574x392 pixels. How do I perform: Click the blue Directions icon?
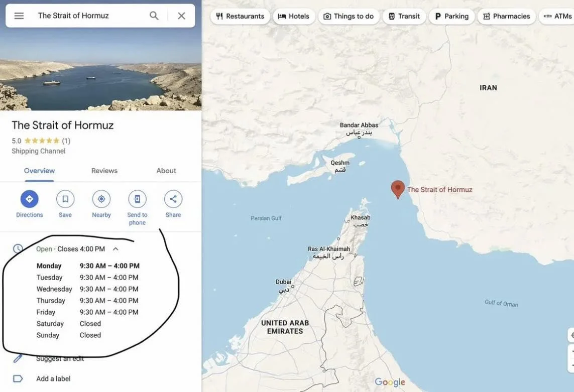30,199
